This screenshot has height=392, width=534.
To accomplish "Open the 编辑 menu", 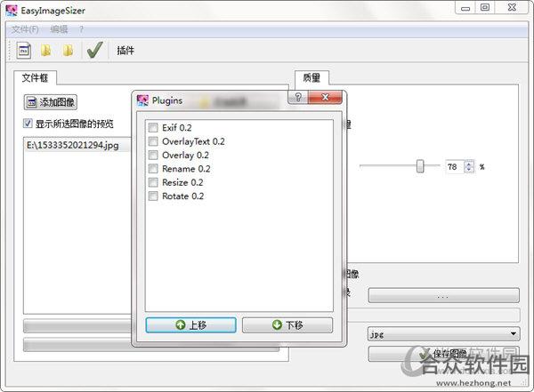I will tap(59, 29).
